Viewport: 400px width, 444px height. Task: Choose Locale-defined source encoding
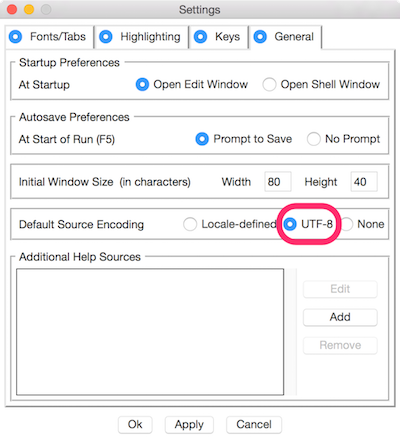(x=230, y=224)
